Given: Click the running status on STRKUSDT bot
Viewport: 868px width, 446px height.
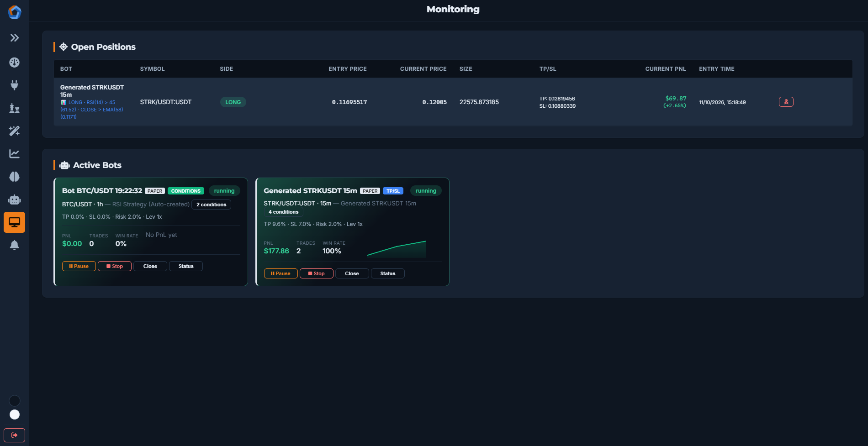Looking at the screenshot, I should [426, 191].
